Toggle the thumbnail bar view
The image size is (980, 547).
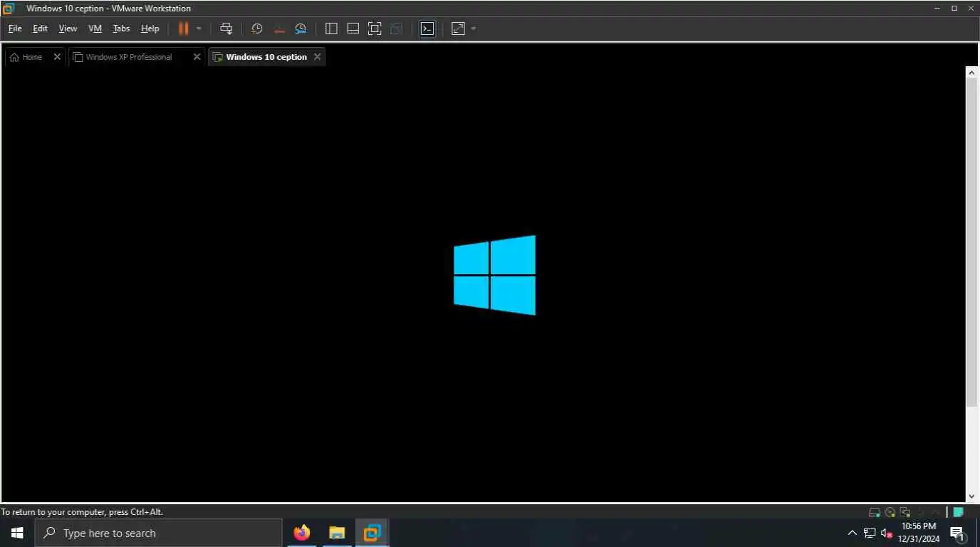point(353,28)
